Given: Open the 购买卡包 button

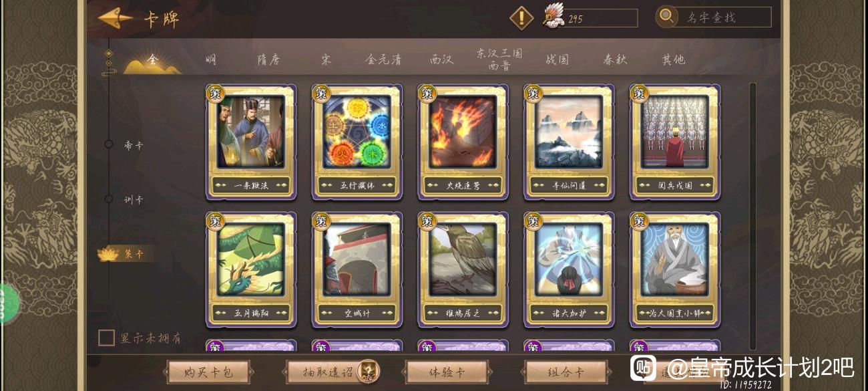Looking at the screenshot, I should pyautogui.click(x=208, y=372).
